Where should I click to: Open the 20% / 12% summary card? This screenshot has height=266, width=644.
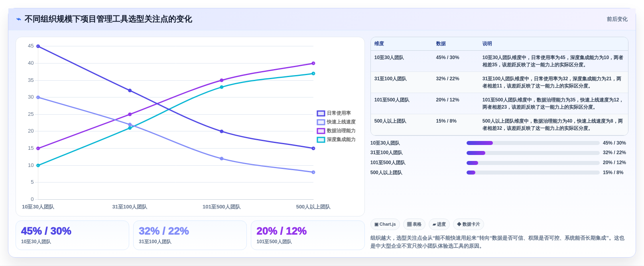307,235
